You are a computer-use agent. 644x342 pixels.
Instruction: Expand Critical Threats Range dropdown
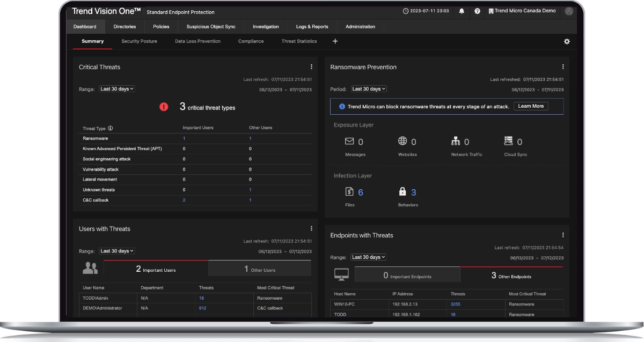click(116, 89)
